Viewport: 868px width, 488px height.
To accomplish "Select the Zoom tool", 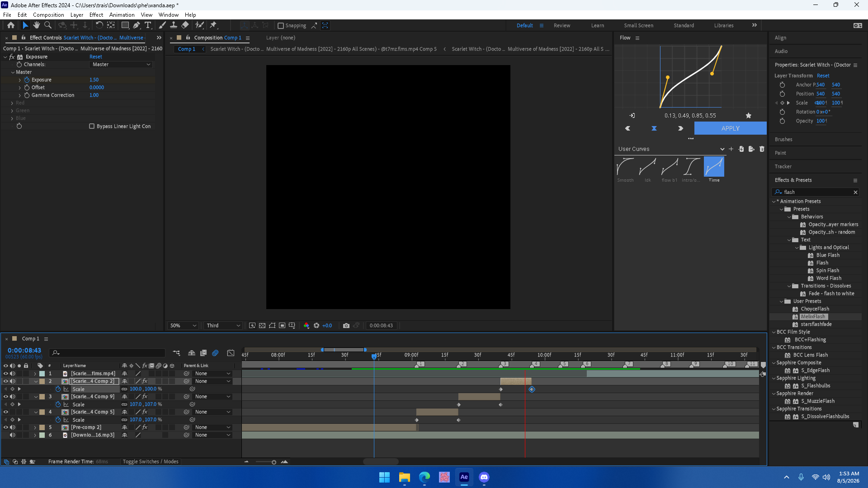I will click(x=48, y=25).
